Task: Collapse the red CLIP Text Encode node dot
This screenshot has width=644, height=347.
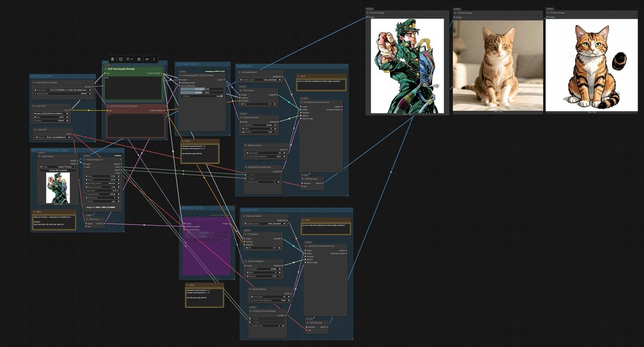Action: tap(107, 106)
